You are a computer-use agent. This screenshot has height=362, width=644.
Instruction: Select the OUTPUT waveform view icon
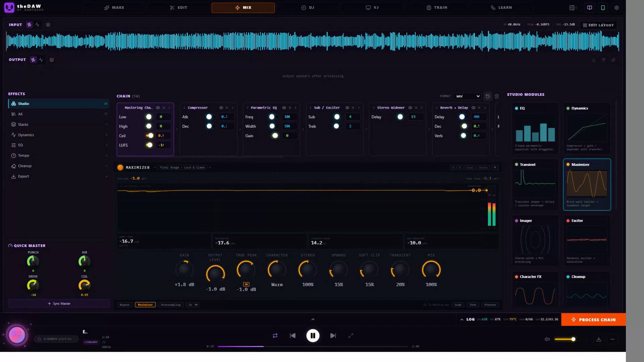click(33, 60)
